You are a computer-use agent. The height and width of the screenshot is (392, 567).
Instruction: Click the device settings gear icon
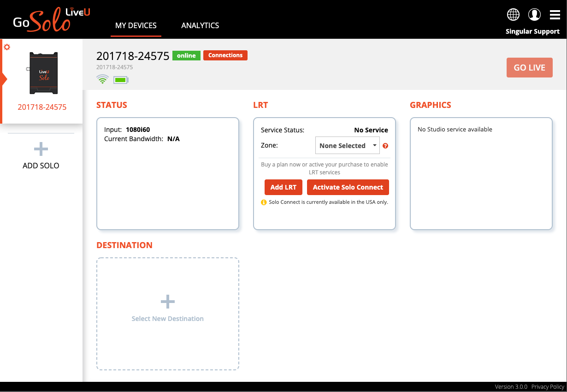point(7,47)
